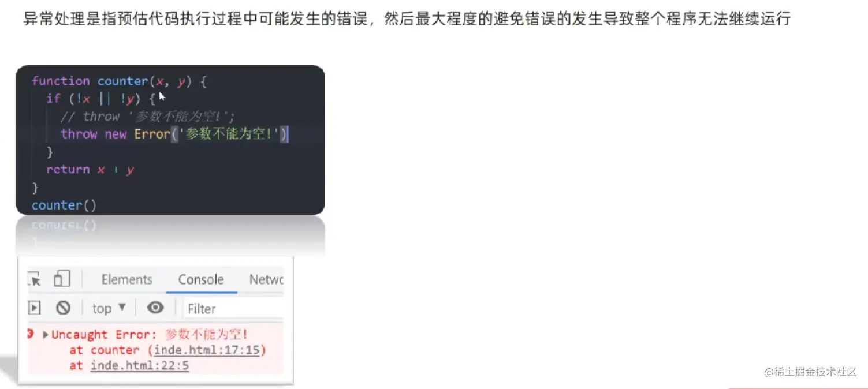
Task: Click the 参数不能为空 error message text
Action: (x=207, y=334)
